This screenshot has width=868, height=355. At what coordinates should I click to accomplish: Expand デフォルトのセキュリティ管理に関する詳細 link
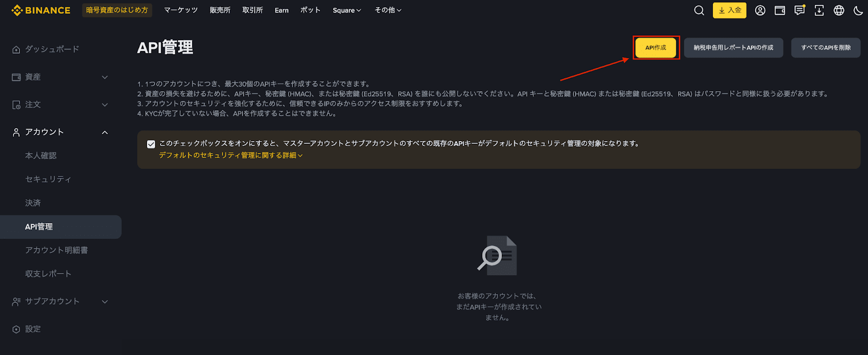(231, 155)
